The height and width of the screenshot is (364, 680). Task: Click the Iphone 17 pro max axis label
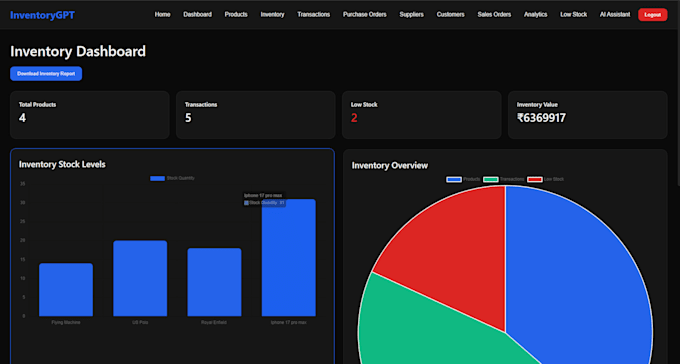(x=289, y=323)
